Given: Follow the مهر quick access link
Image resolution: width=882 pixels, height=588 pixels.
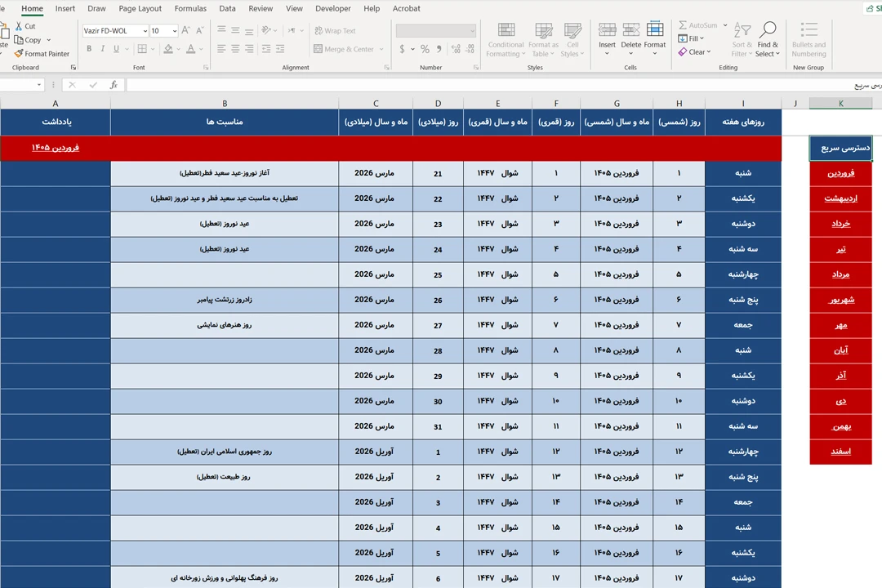Looking at the screenshot, I should point(840,325).
